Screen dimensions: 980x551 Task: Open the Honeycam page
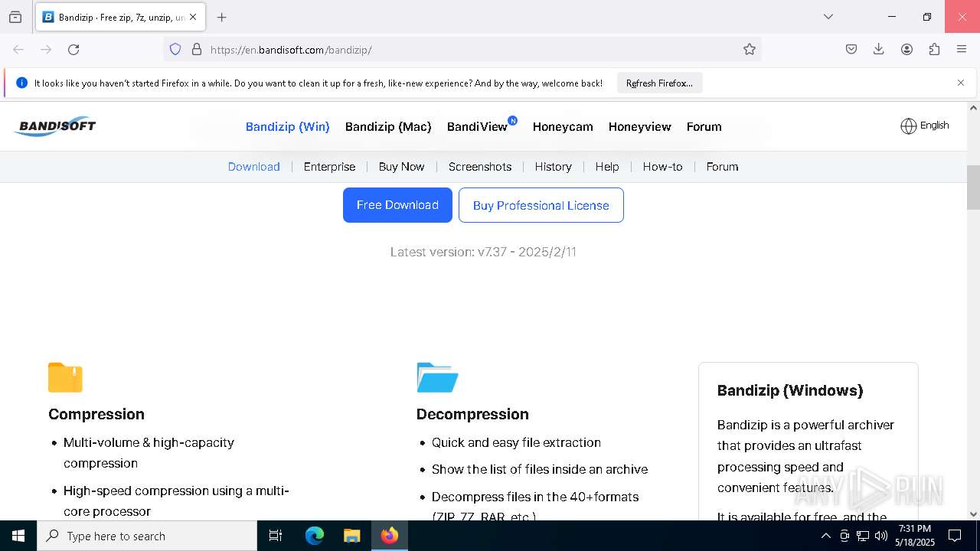click(x=563, y=127)
